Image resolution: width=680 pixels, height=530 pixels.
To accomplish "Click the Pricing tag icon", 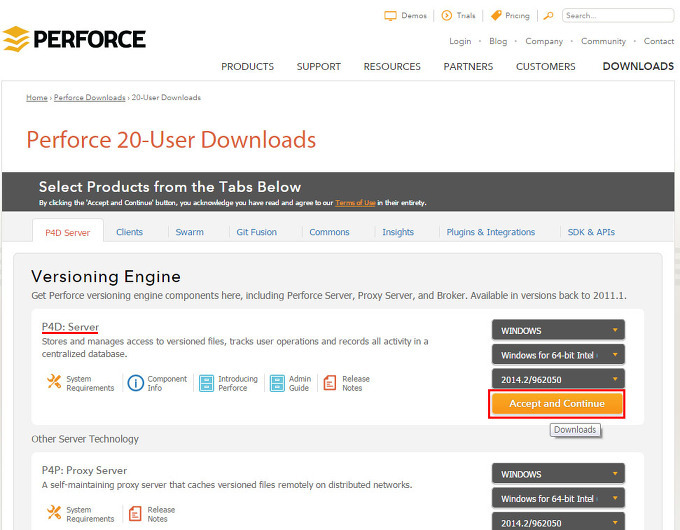I will point(496,16).
